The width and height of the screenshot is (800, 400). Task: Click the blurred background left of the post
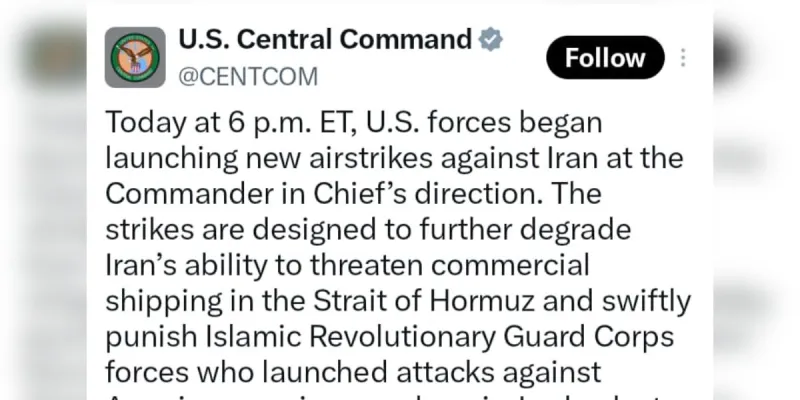43,204
